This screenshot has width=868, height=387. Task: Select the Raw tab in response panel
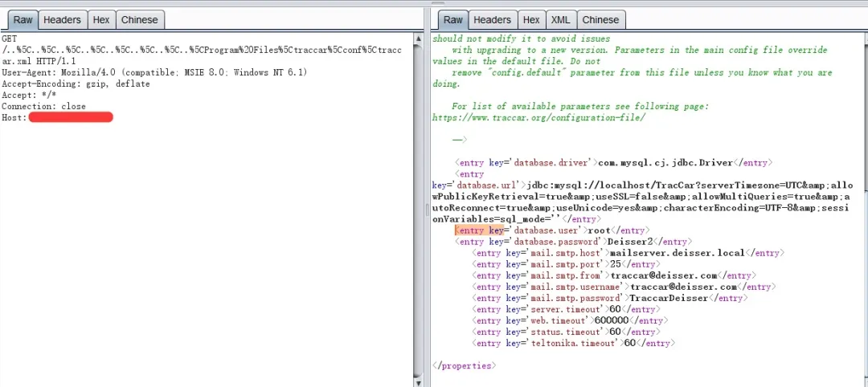[452, 20]
